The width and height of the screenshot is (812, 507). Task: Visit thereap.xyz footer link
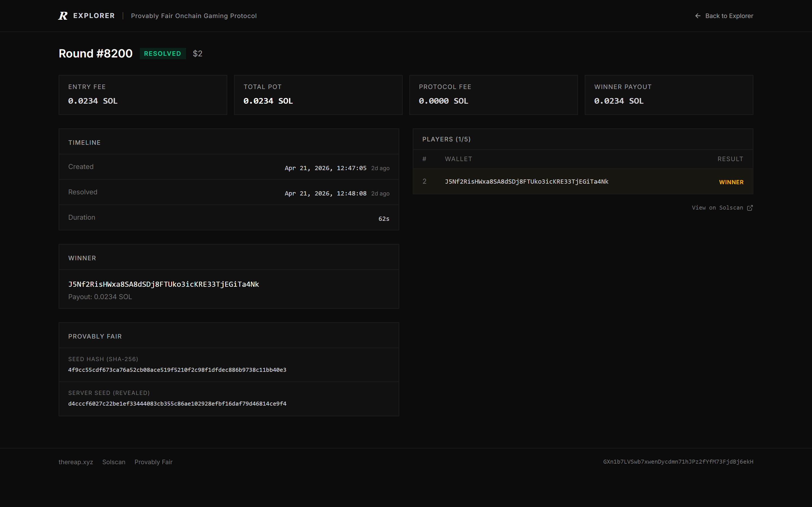[x=76, y=462]
